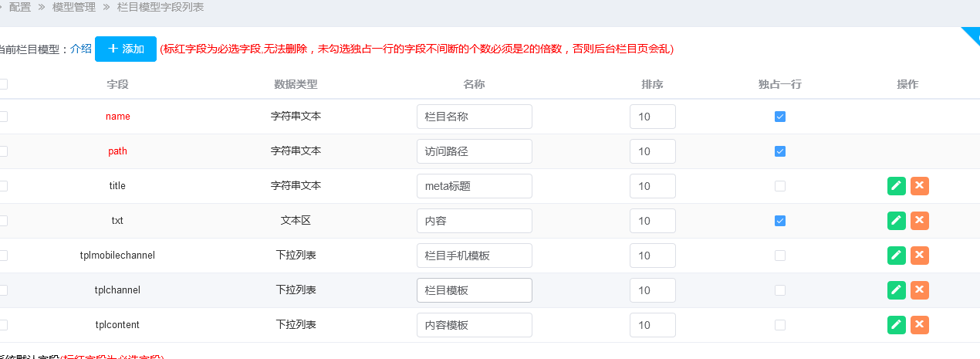Edit the tplmobilechannel field
Screen dimensions: 980x359
896,256
